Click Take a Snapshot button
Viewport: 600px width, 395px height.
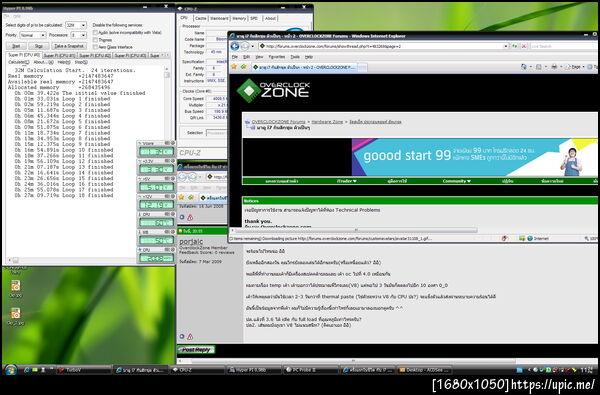(69, 46)
